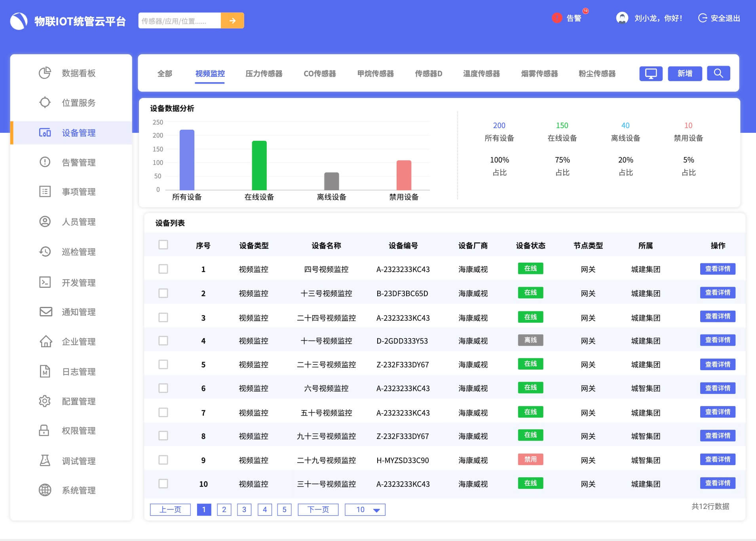
Task: Click the search arrow in the 传感器 search box
Action: click(233, 20)
